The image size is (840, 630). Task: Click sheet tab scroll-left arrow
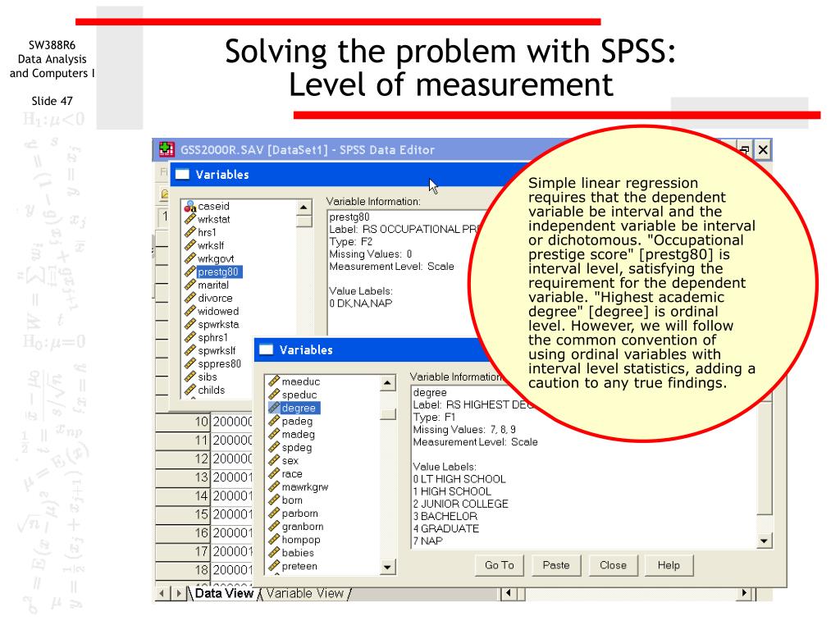point(162,594)
